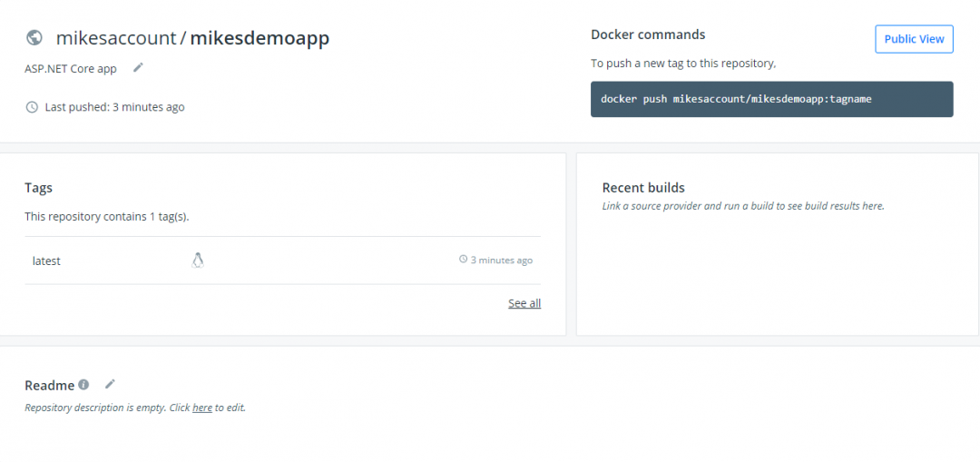Open the Public View button
The image size is (980, 462).
914,39
